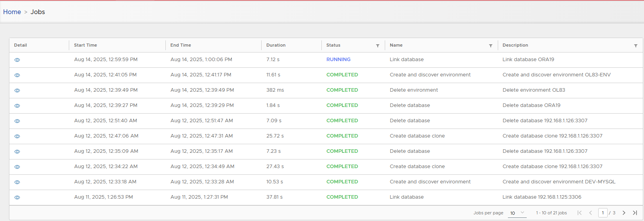
Task: Go to the previous jobs page
Action: coord(590,213)
